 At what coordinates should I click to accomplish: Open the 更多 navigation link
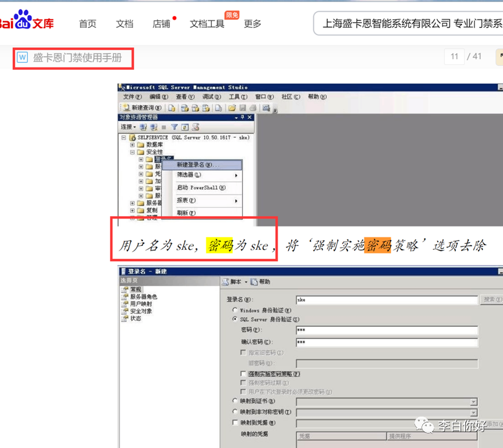(x=253, y=23)
